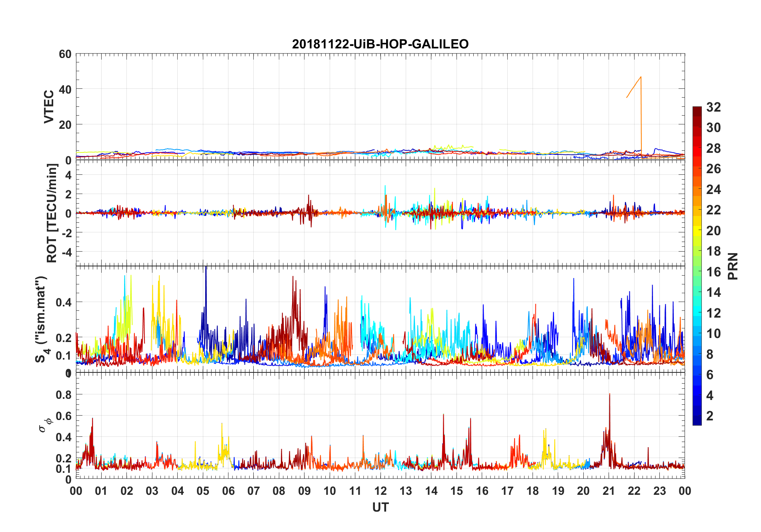The image size is (761, 532).
Task: Click colorbar tick label 26
Action: 714,169
